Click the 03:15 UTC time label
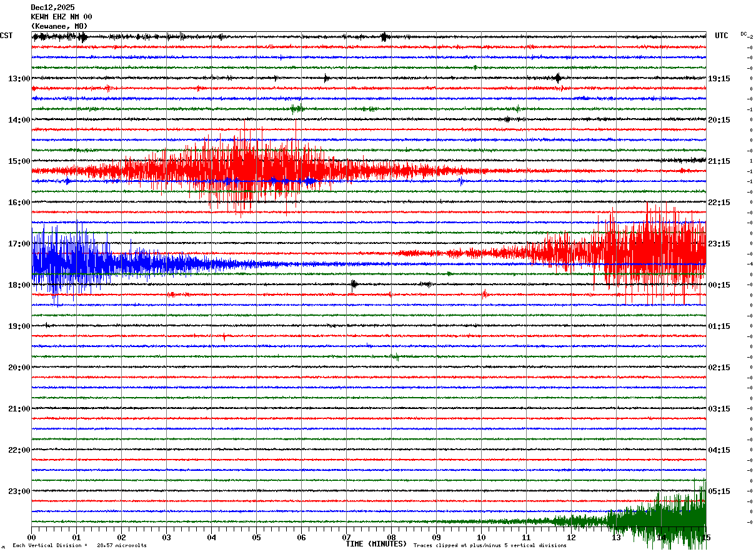Viewport: 756px width, 554px height. pos(719,409)
